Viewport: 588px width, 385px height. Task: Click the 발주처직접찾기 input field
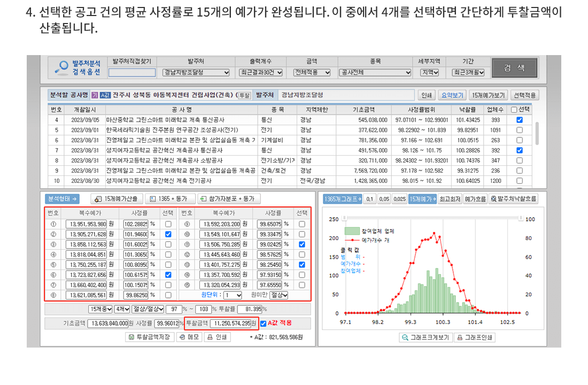coord(132,73)
